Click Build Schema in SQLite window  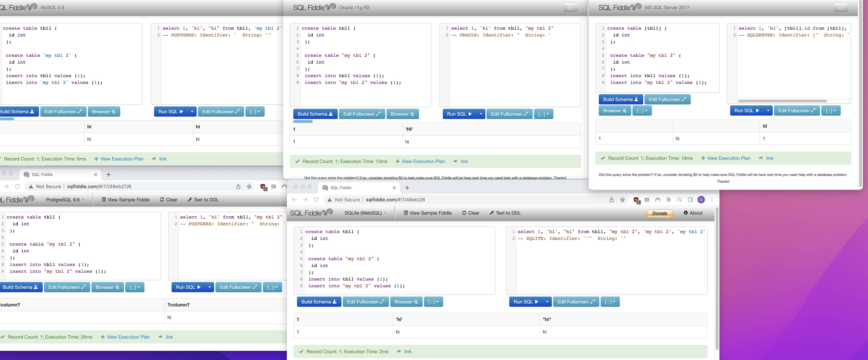point(319,302)
